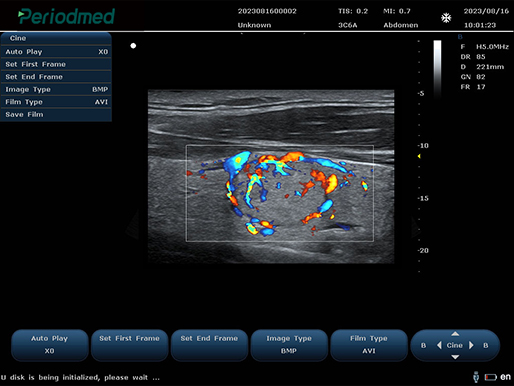Click the yellow focus position marker

pos(419,156)
